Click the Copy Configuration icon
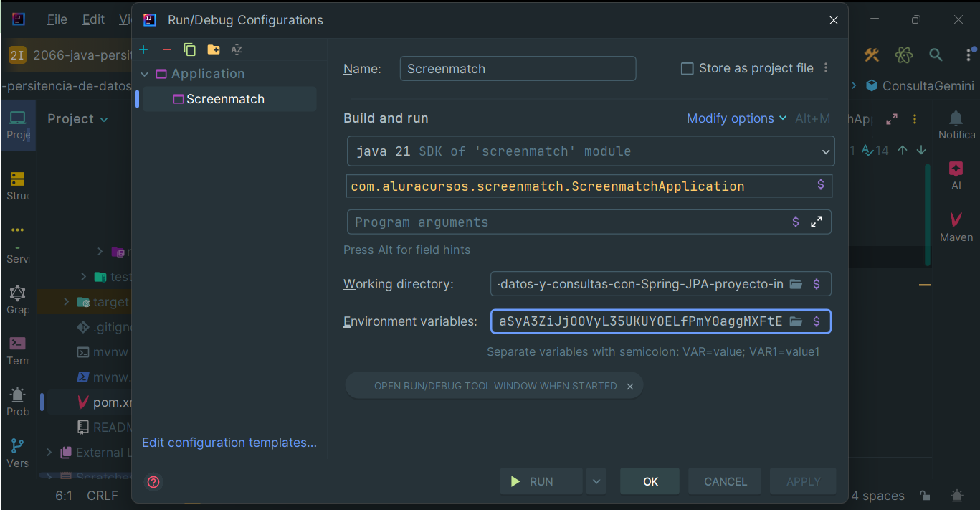This screenshot has height=510, width=980. coord(190,49)
